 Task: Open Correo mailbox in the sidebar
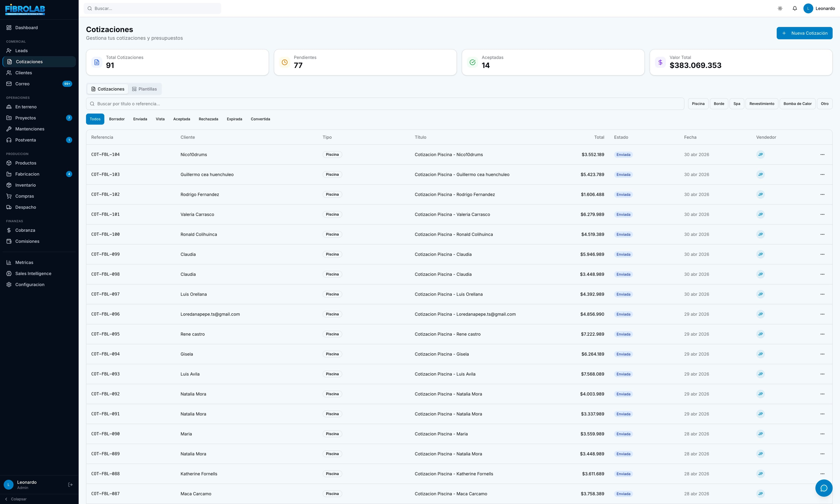39,84
